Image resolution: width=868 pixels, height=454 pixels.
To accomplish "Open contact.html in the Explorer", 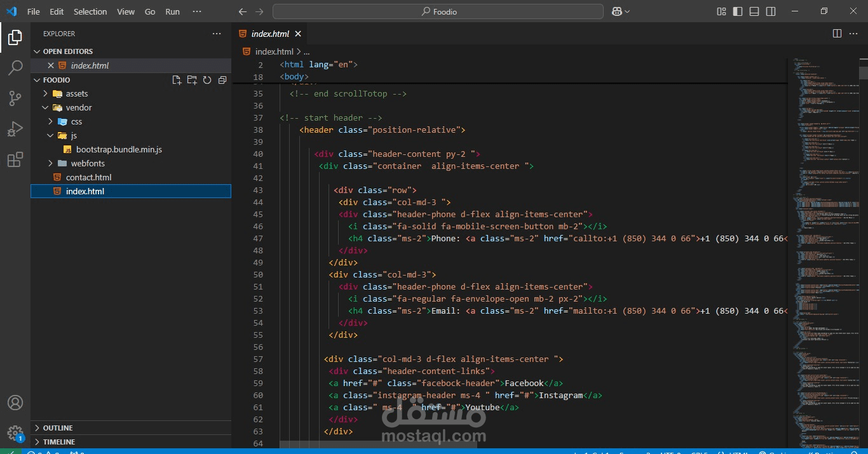I will 88,177.
